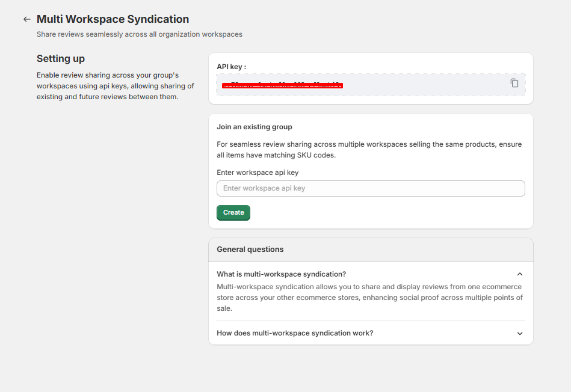The width and height of the screenshot is (571, 392).
Task: Expand the "How does multi-workspace syndication work?" chevron
Action: coord(520,333)
